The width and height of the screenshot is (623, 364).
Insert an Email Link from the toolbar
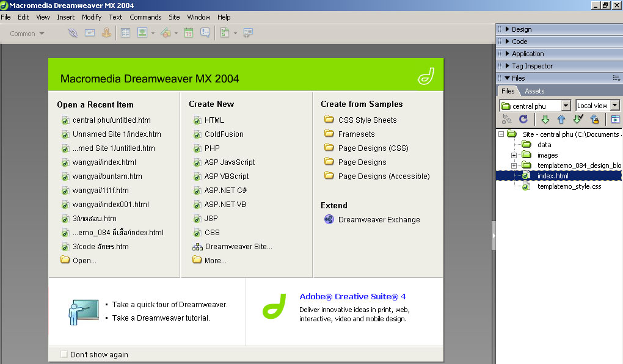coord(90,33)
